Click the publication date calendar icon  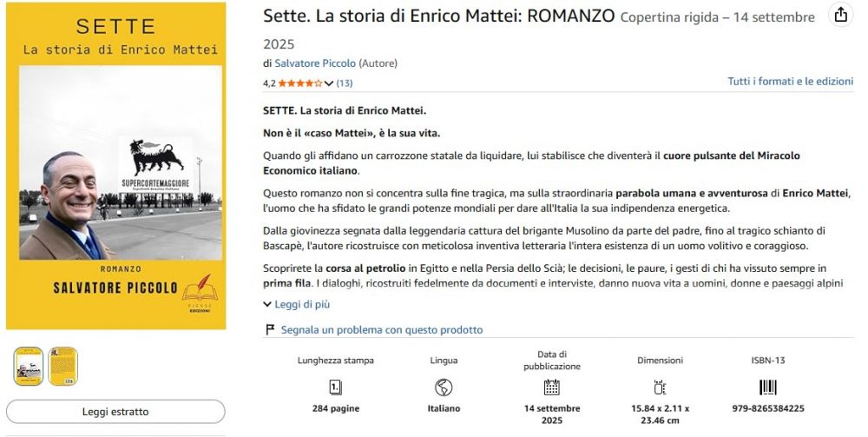(552, 387)
